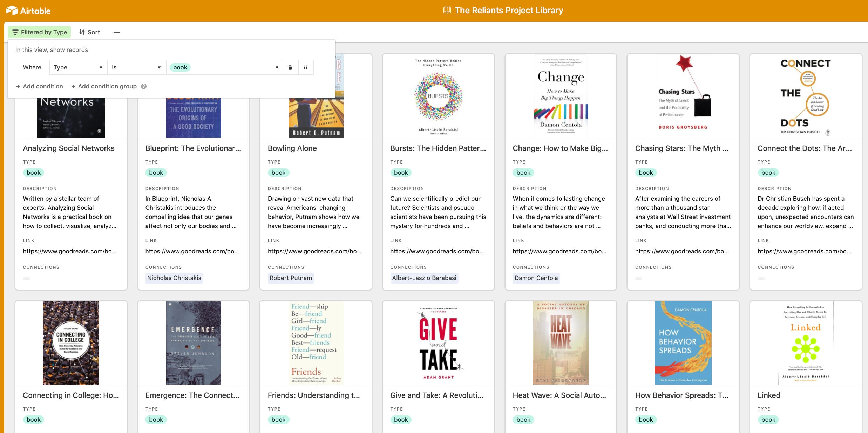Open the Sort options
The height and width of the screenshot is (433, 868).
pos(90,32)
